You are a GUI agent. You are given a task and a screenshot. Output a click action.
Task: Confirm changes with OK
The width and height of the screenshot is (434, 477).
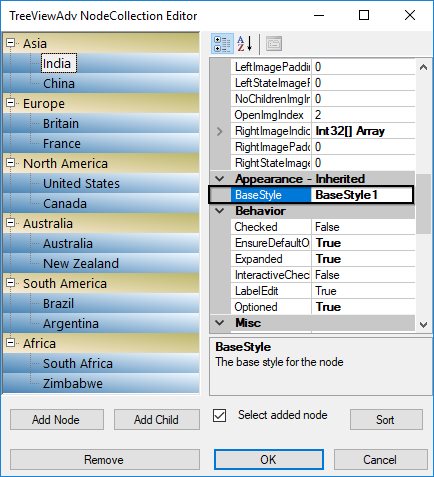coord(269,460)
